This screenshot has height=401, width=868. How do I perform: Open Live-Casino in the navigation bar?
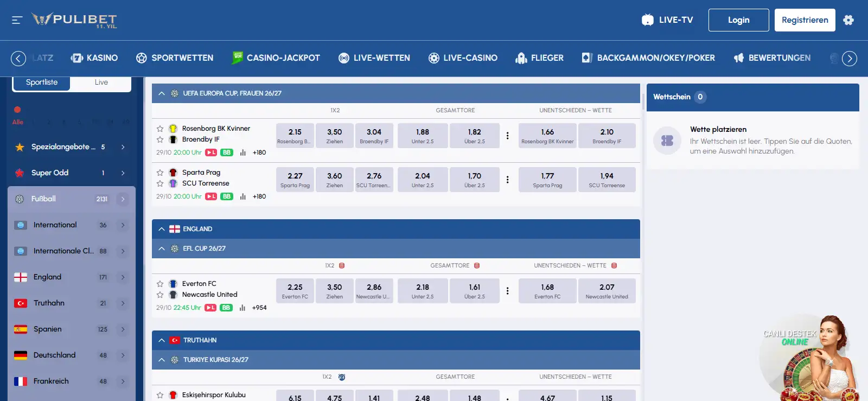pos(463,58)
